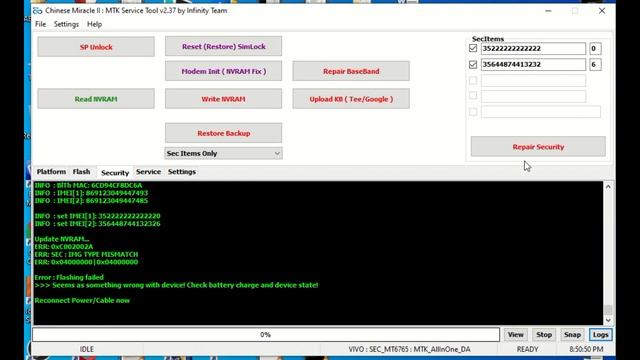Click Write NVRAM button
Image resolution: width=640 pixels, height=360 pixels.
coord(223,99)
